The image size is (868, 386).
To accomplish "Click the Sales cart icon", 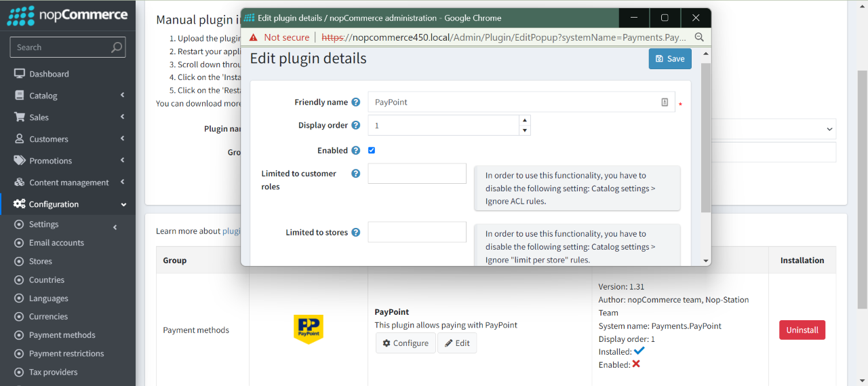I will [x=19, y=117].
